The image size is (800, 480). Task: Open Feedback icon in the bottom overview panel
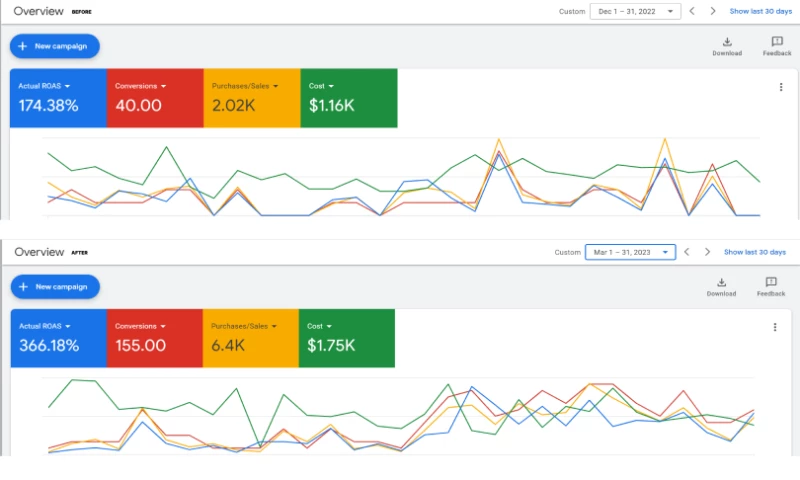771,283
